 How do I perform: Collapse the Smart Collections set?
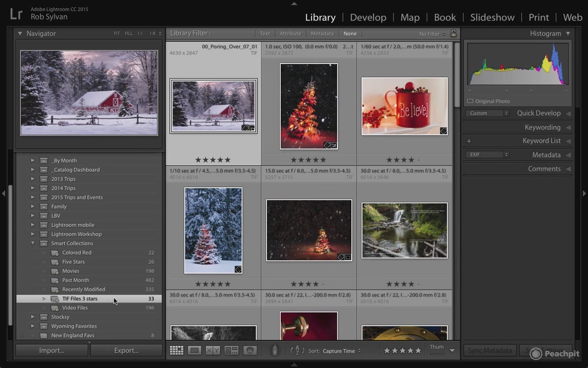click(33, 243)
